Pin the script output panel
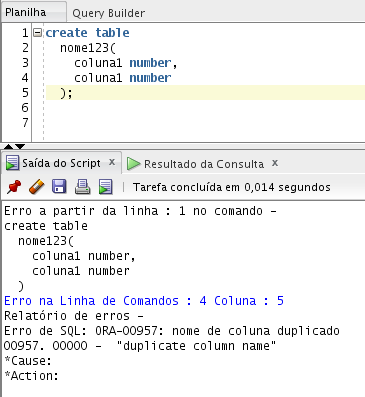 (x=14, y=187)
